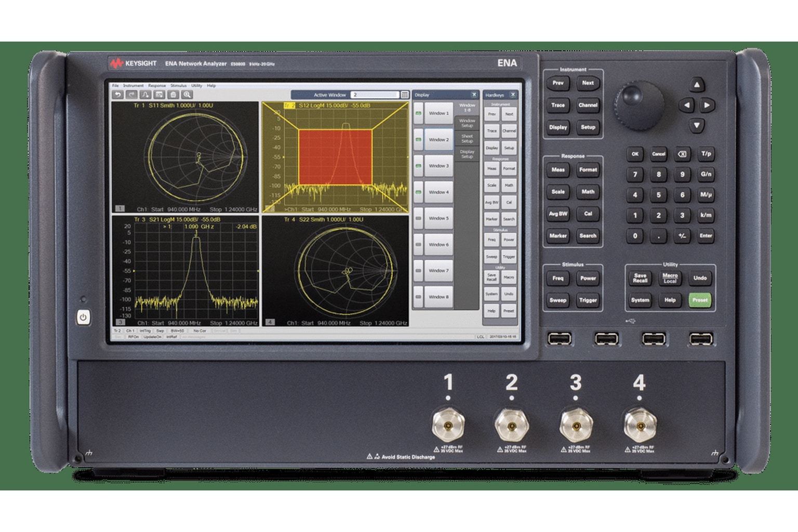
Task: Select the Display Setup softkey tab
Action: pos(467,154)
